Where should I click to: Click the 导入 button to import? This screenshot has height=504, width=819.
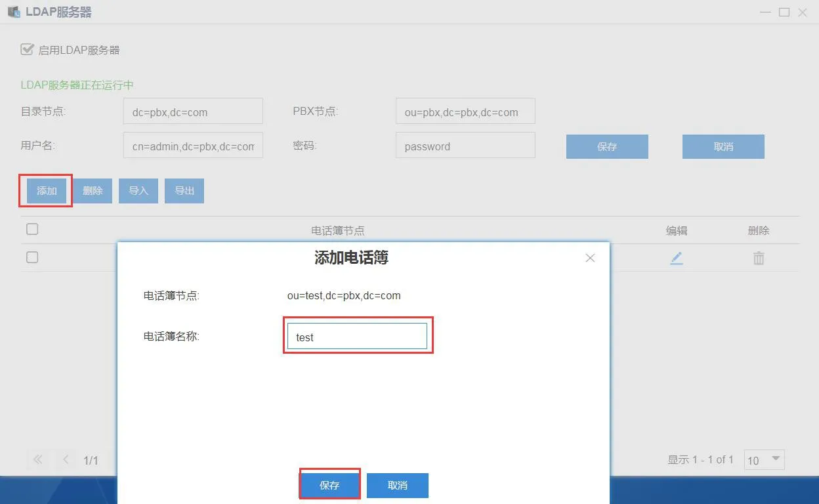(x=138, y=190)
